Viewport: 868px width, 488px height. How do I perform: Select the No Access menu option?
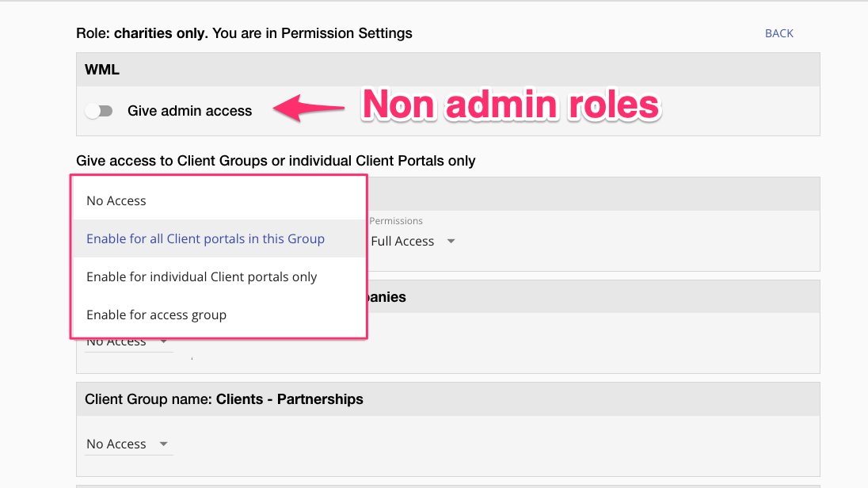(116, 201)
